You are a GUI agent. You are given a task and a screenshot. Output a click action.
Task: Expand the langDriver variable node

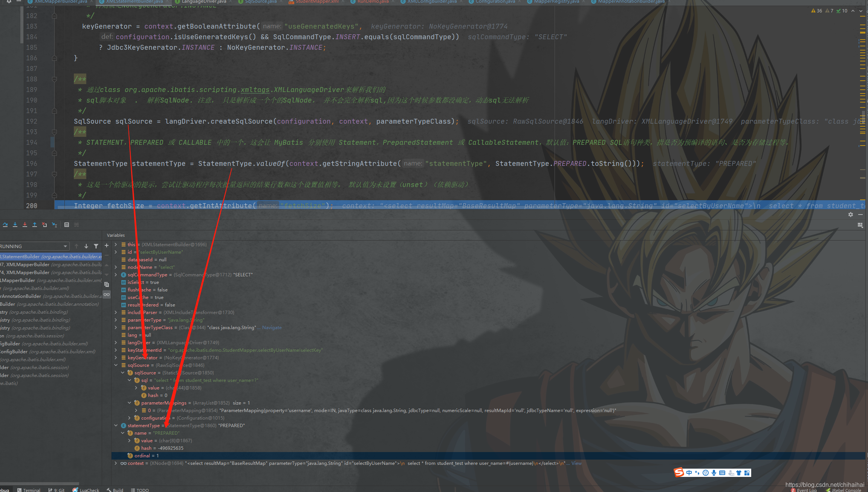(x=116, y=342)
